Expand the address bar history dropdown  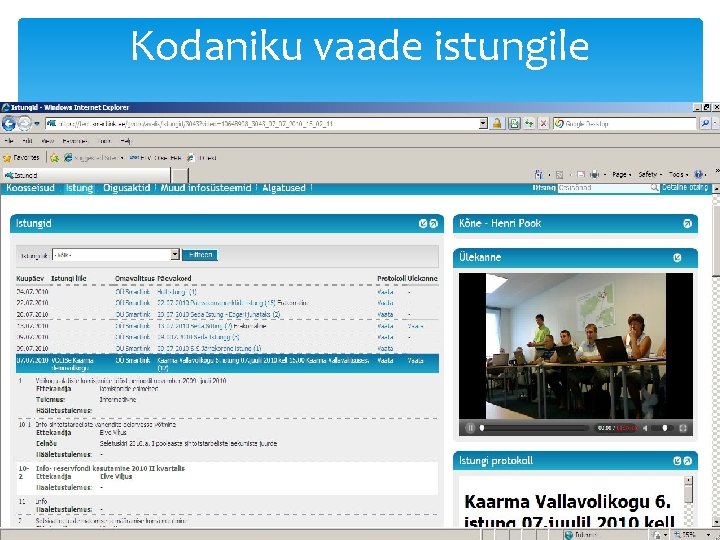tap(483, 124)
